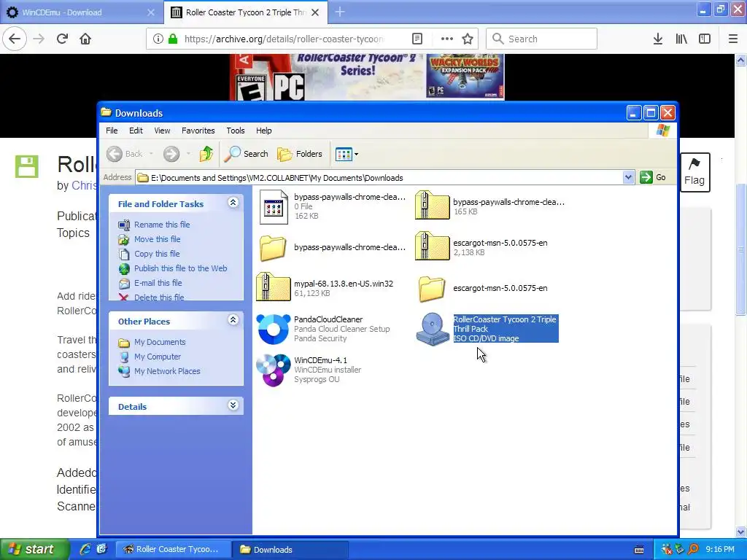This screenshot has height=560, width=747.
Task: Click Delete this file
Action: coord(158,297)
